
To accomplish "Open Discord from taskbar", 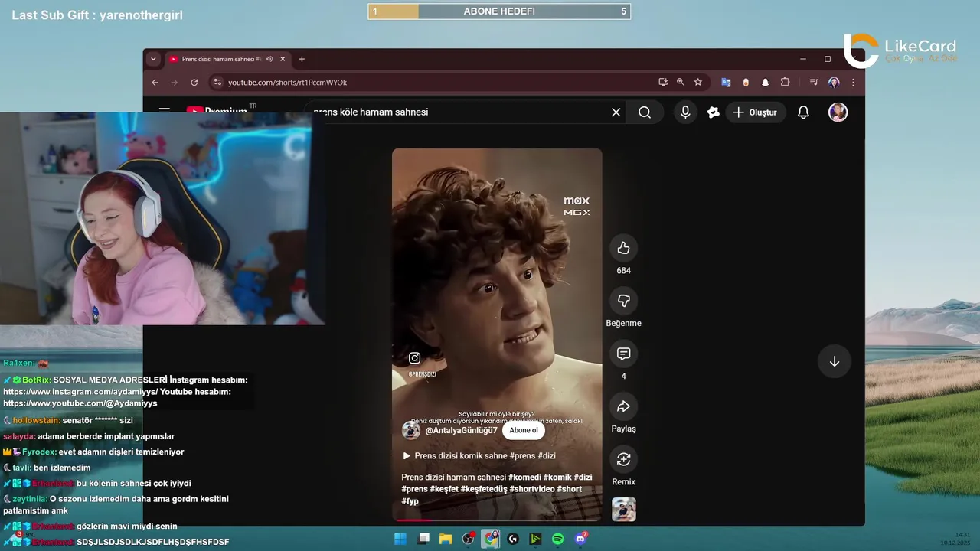I will (580, 539).
